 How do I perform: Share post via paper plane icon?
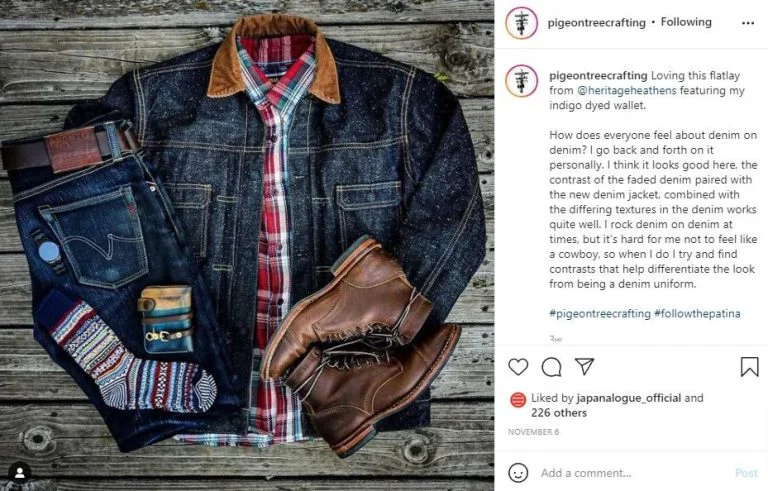pyautogui.click(x=584, y=367)
